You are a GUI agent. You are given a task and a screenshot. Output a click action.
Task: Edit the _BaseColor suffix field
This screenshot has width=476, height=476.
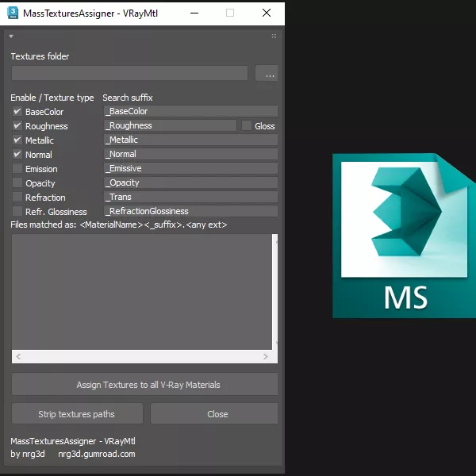click(x=190, y=111)
